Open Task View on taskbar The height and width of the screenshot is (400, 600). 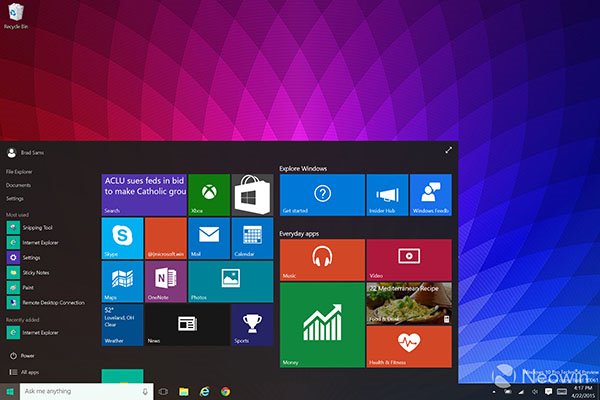pyautogui.click(x=163, y=392)
